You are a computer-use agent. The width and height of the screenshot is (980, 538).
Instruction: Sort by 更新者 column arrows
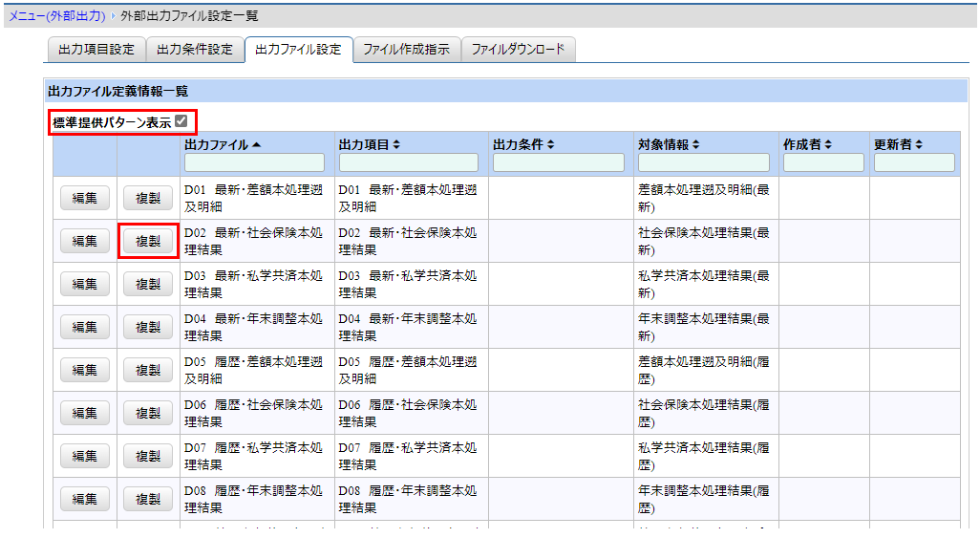919,144
